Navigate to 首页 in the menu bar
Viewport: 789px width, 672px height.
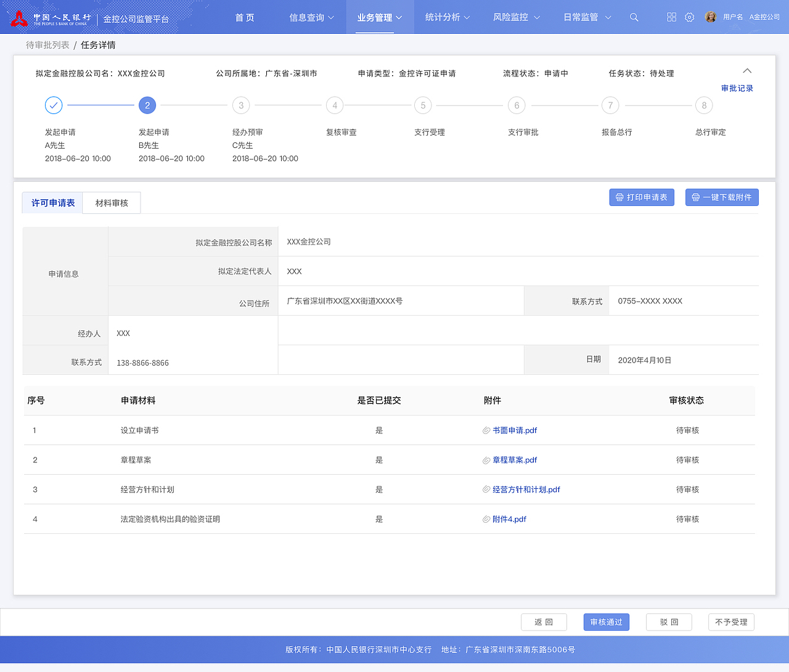coord(244,17)
